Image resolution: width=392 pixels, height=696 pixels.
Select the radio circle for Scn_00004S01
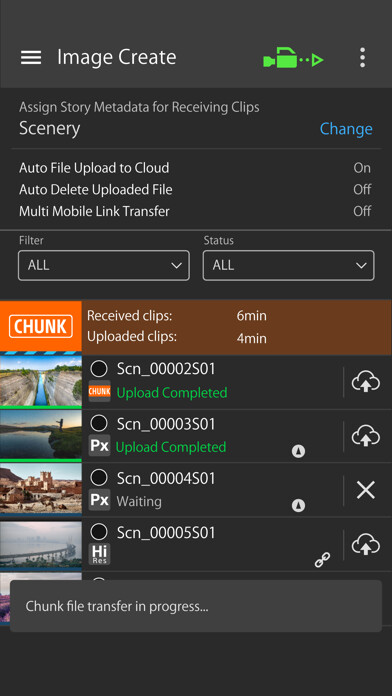[x=99, y=478]
